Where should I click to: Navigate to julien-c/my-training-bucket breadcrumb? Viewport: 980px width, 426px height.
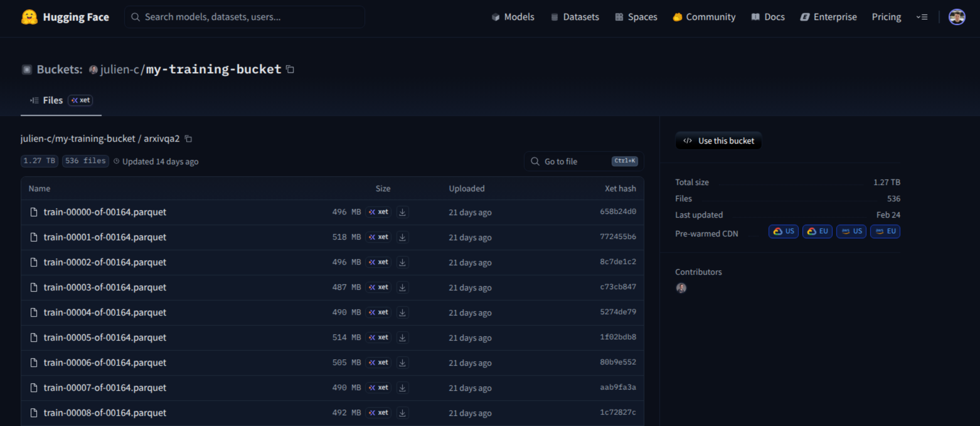click(x=77, y=139)
